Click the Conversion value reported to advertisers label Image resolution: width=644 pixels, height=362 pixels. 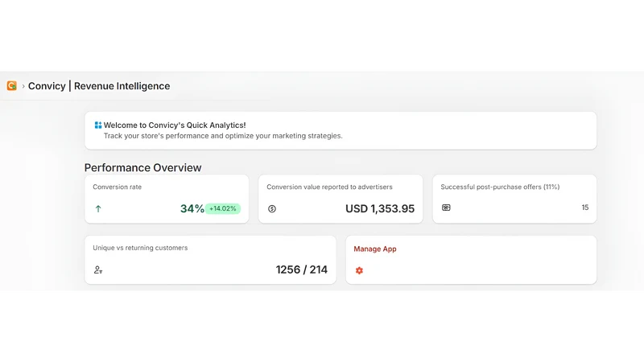(329, 187)
